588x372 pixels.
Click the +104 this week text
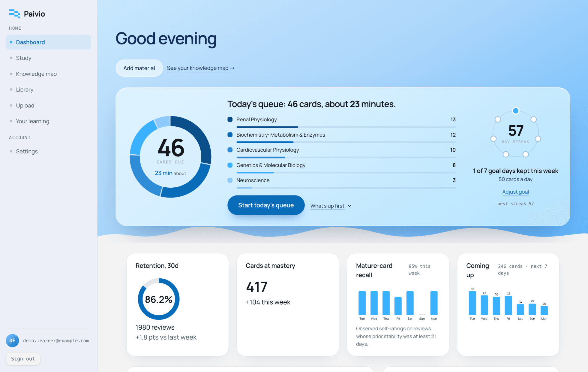[268, 302]
